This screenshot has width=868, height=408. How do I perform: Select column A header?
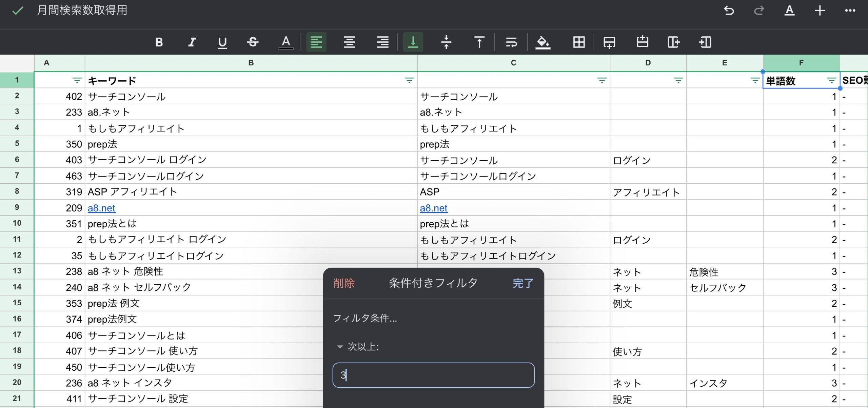pyautogui.click(x=60, y=63)
